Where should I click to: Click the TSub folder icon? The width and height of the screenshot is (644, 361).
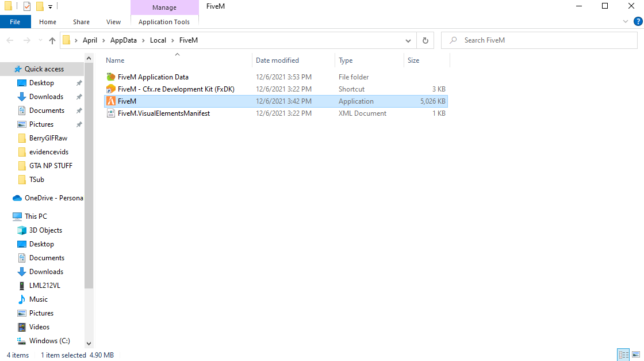point(22,179)
